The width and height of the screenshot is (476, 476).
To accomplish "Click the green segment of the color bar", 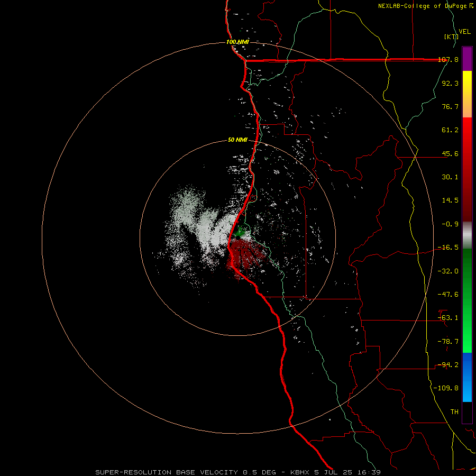I will click(x=467, y=300).
